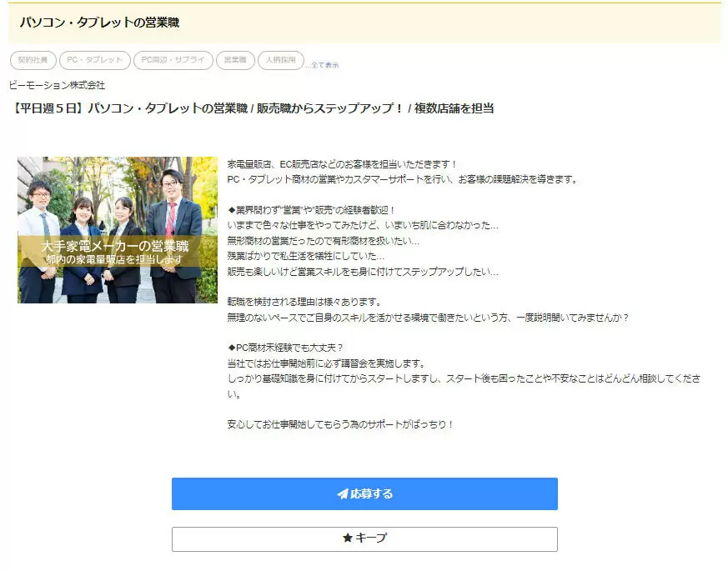Select the PC周辺・サプライ tag
Viewport: 728px width, 571px height.
[173, 60]
